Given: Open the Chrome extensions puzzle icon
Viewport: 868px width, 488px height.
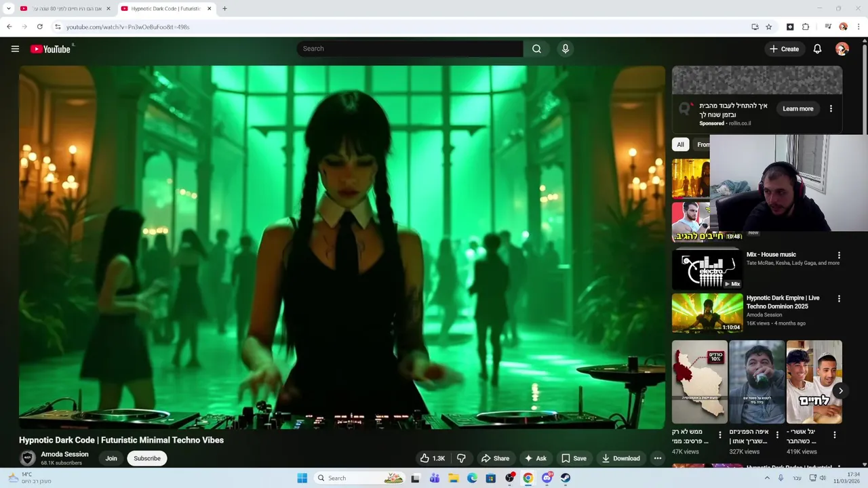Looking at the screenshot, I should click(x=806, y=27).
